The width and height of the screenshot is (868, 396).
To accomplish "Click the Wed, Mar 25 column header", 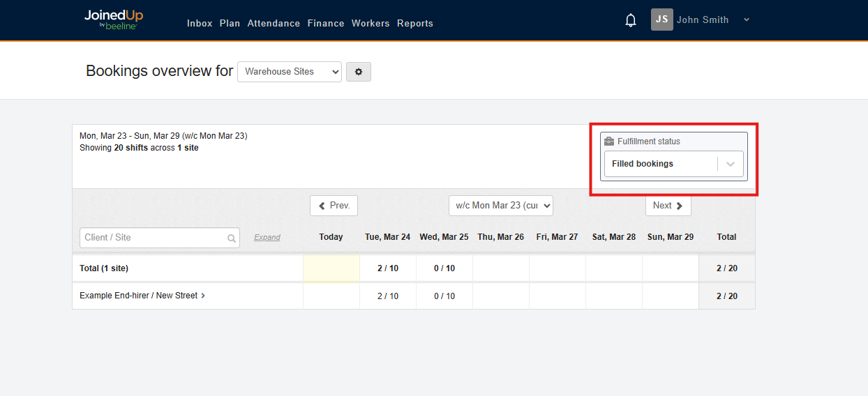I will pyautogui.click(x=444, y=237).
